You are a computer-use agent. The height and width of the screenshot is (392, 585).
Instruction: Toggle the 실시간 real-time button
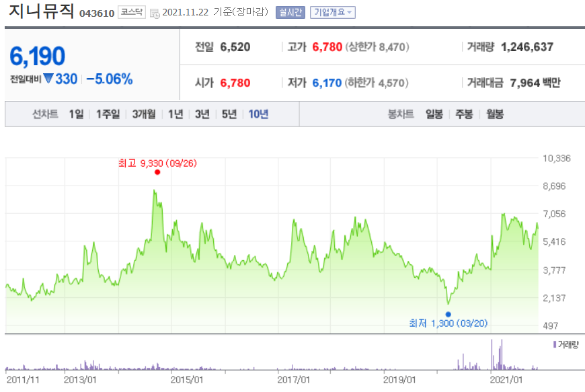[290, 13]
